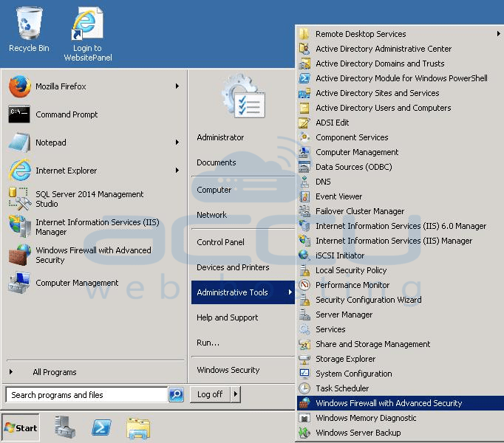Launch Security Configuration Wizard
Screen dimensions: 504x443
click(368, 300)
